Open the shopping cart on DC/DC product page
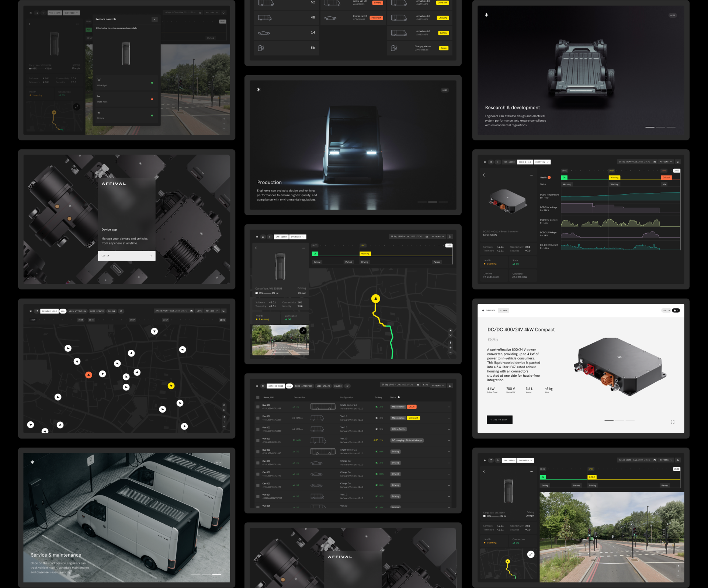Screen dimensions: 708x588 676,310
